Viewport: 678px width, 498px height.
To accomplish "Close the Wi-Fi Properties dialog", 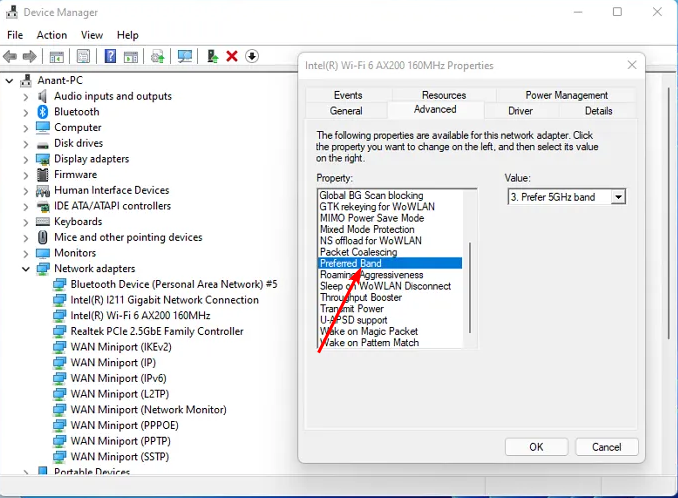I will tap(632, 65).
